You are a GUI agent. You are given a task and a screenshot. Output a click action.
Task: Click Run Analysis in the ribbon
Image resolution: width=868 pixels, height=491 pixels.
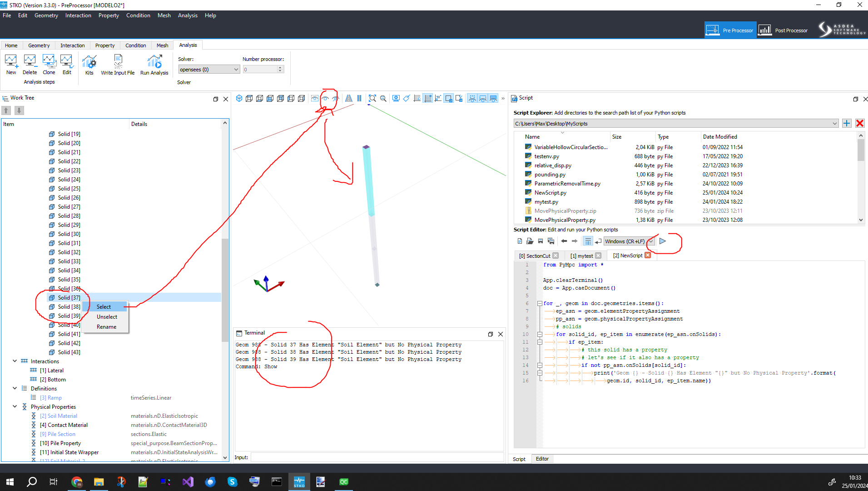(x=154, y=64)
